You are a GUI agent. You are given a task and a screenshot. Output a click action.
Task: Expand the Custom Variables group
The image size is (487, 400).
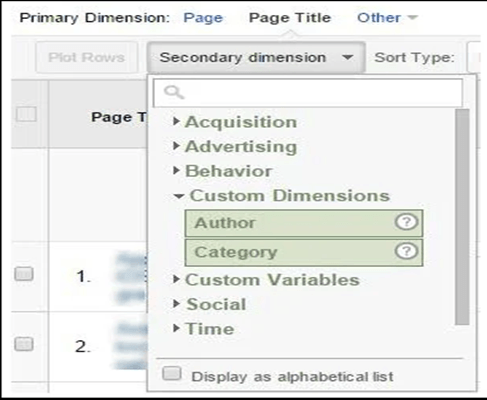point(267,280)
